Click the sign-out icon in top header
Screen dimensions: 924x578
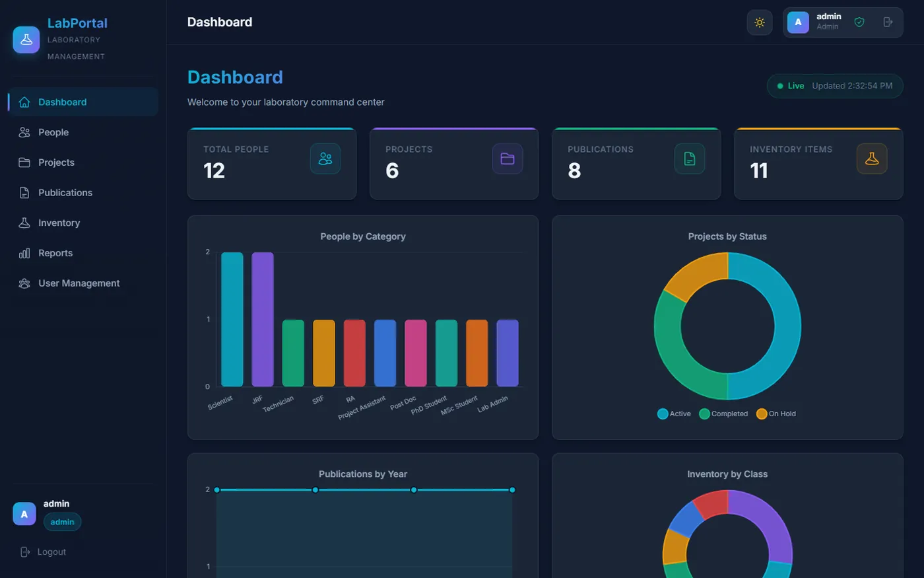pos(888,22)
